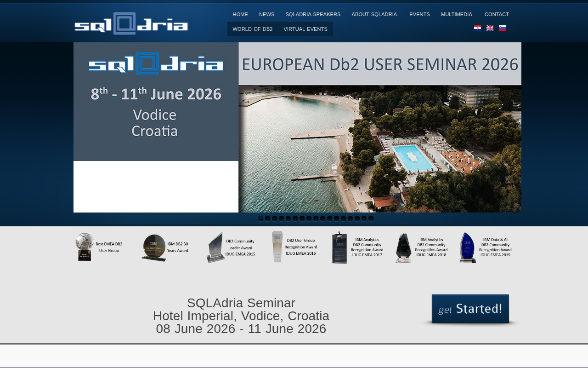Navigate to the EVENTS menu item
588x368 pixels.
(419, 14)
